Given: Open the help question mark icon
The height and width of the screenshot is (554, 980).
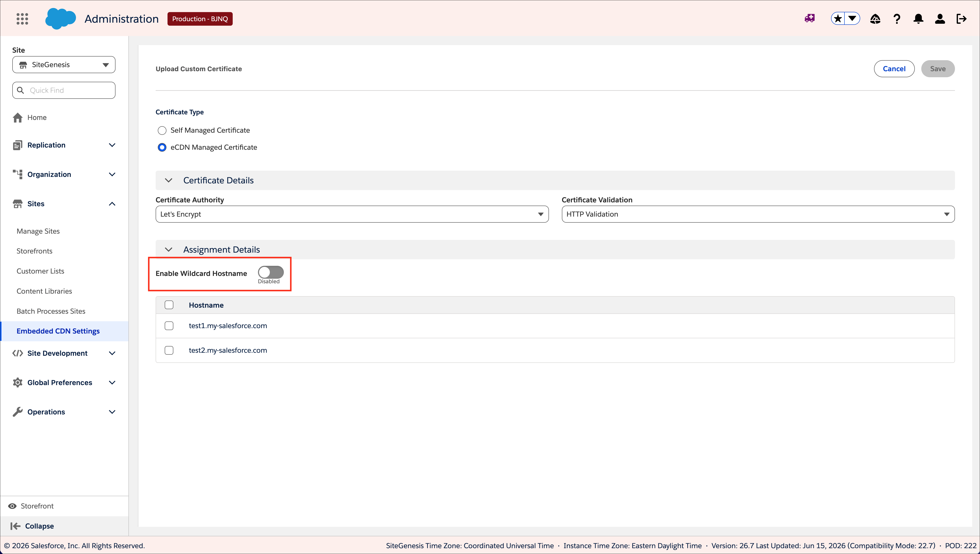Looking at the screenshot, I should coord(897,19).
